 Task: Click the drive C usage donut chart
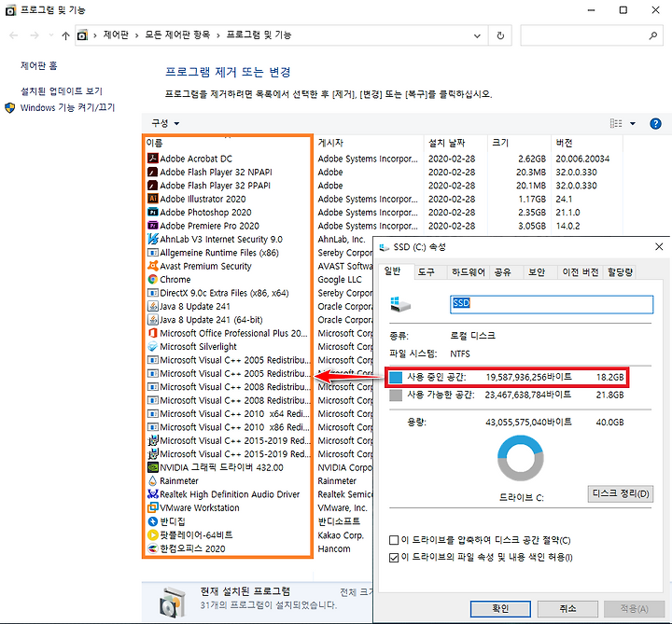[x=520, y=458]
